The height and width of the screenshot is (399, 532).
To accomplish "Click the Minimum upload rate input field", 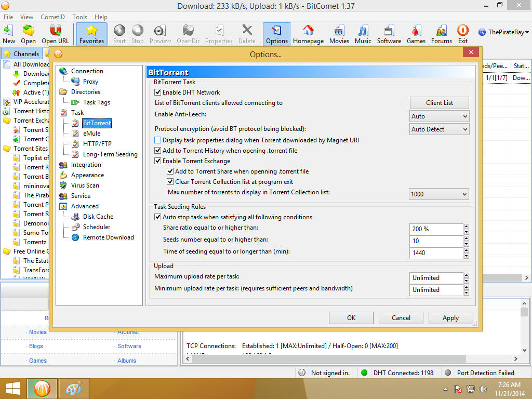I will tap(436, 290).
